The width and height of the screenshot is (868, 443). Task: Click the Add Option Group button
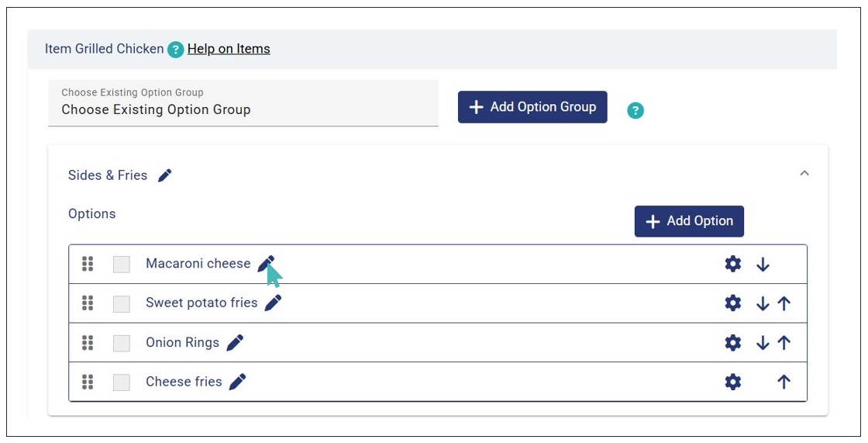coord(532,107)
